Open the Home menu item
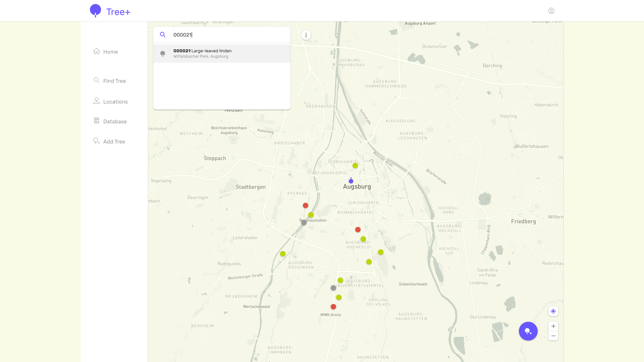This screenshot has width=644, height=362. coord(106,52)
